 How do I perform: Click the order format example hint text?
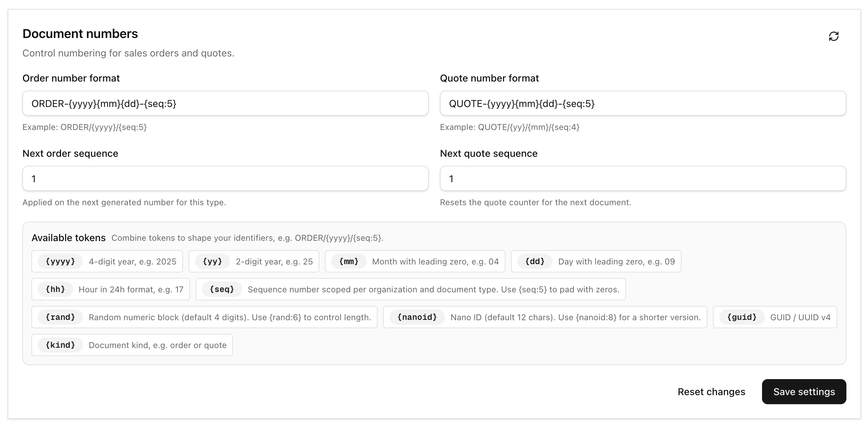point(84,127)
